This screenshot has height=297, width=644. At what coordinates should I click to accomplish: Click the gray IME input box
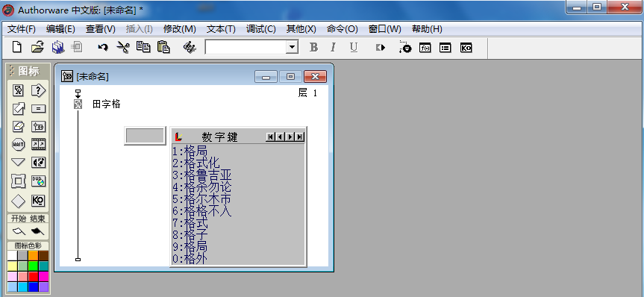pyautogui.click(x=145, y=136)
